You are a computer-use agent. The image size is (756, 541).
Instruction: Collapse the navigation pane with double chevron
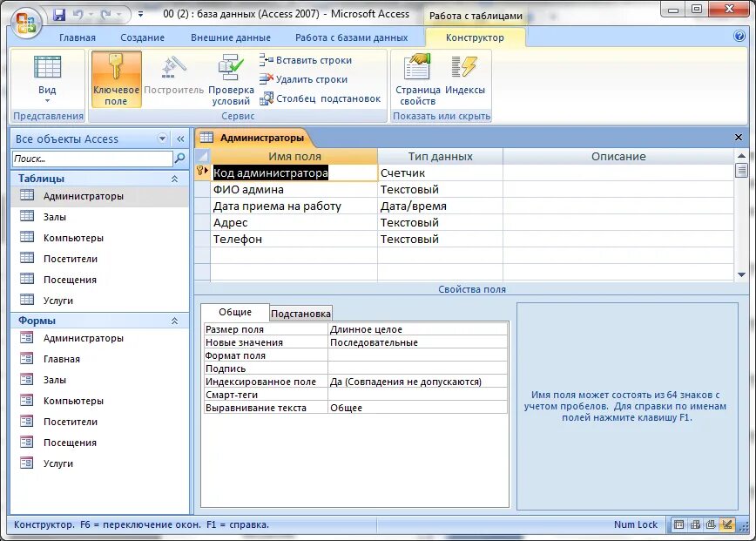pos(180,139)
